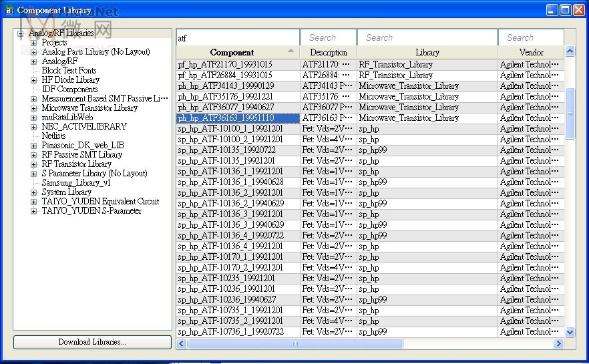Screen dimensions: 589x364
Task: Maximize the Component Library window
Action: [565, 10]
